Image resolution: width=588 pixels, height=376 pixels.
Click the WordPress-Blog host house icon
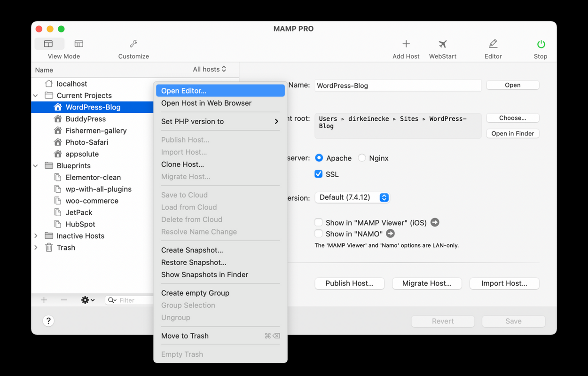pos(58,107)
